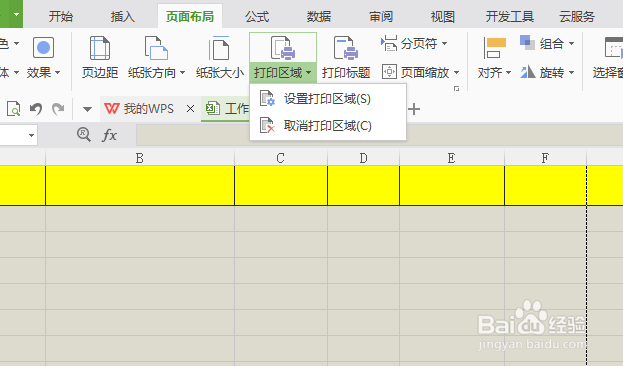Image resolution: width=623 pixels, height=366 pixels.
Task: Select column E header
Action: point(452,158)
